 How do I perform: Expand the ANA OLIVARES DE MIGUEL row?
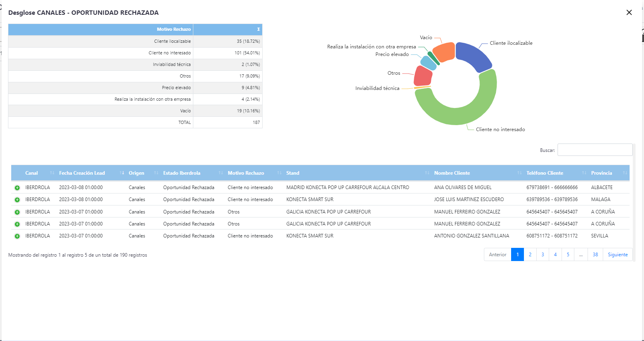[x=17, y=188]
